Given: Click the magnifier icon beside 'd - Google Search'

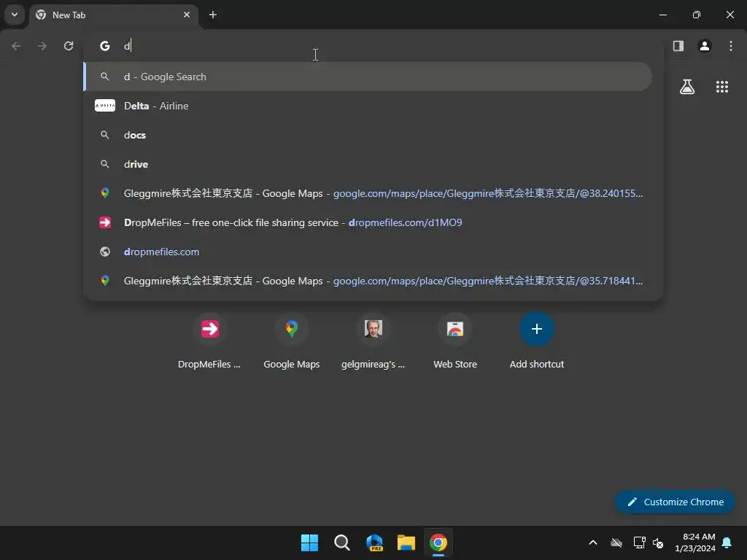Looking at the screenshot, I should pos(105,77).
